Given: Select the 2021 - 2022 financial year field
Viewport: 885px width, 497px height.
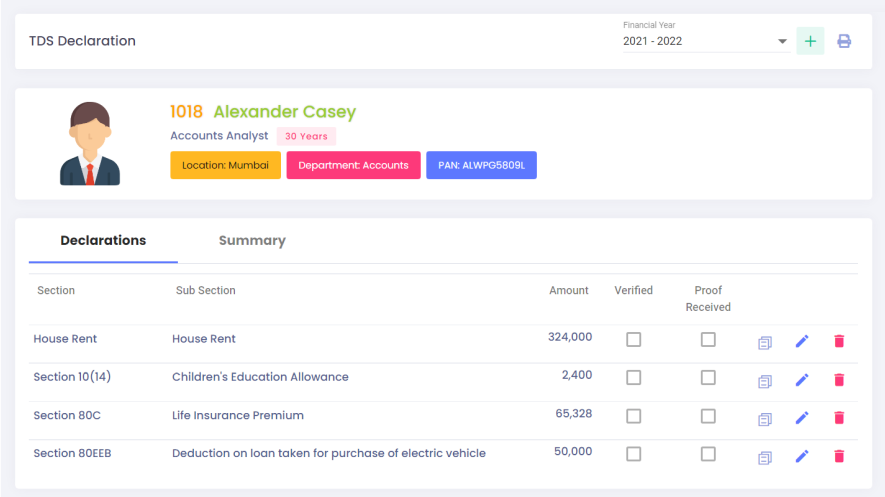Looking at the screenshot, I should point(705,41).
